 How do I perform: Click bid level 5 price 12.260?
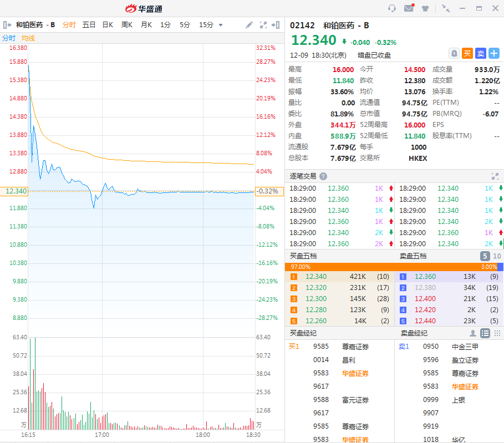click(316, 321)
